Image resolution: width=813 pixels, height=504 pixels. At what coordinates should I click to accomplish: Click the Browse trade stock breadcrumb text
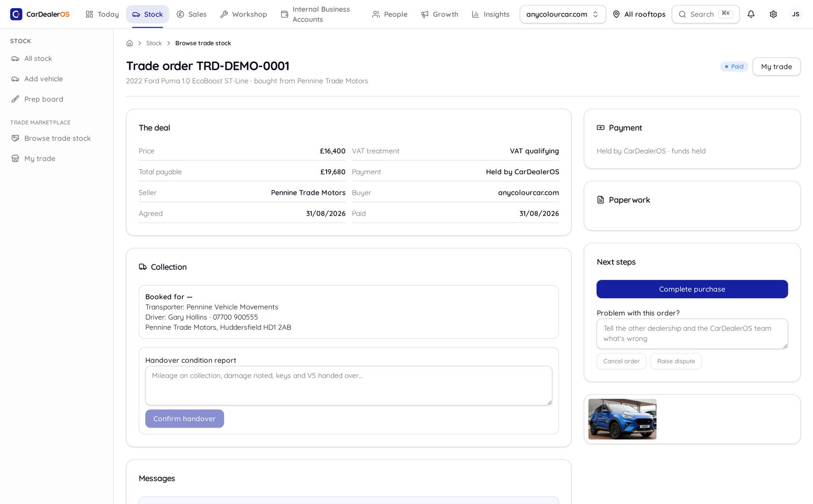click(203, 43)
